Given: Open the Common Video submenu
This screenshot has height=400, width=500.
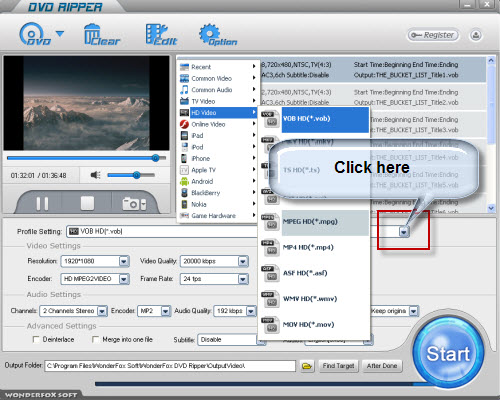Looking at the screenshot, I should (x=218, y=78).
